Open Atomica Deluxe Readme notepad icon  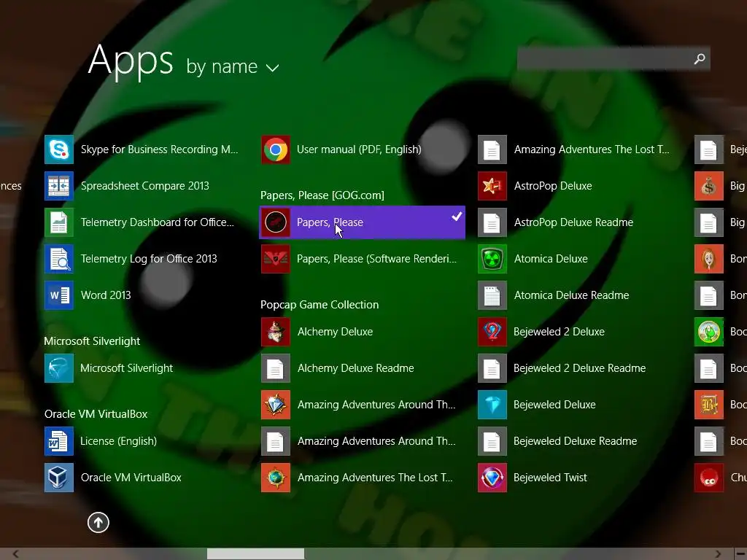492,295
